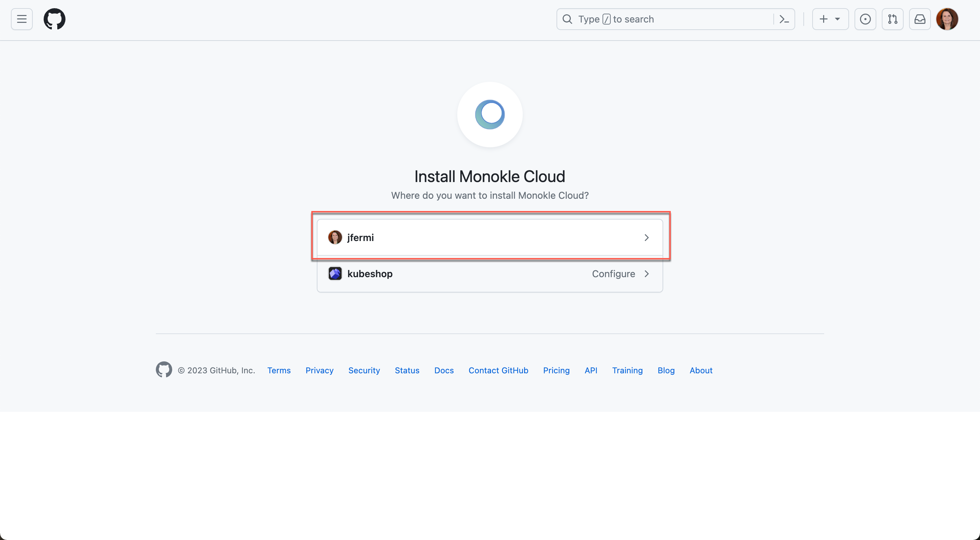Click the 'Install Monokle Cloud' heading
980x540 pixels.
[x=490, y=177]
